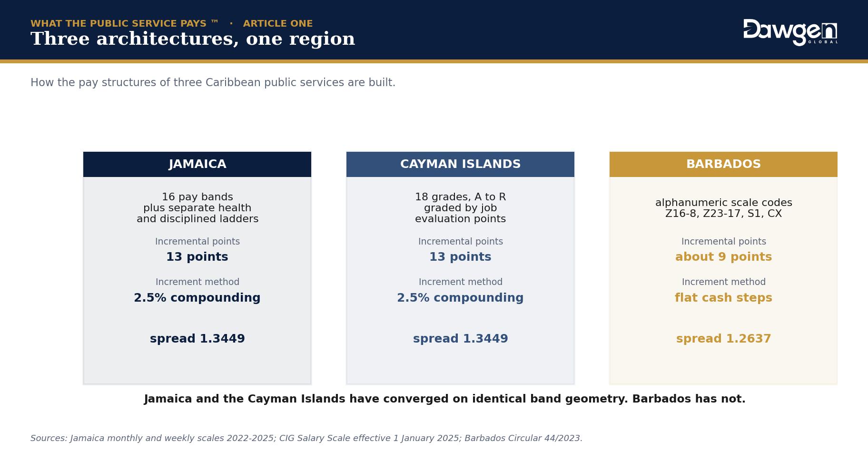
Task: Click Jamaica's 'spread 1.3449' figure
Action: tap(197, 339)
